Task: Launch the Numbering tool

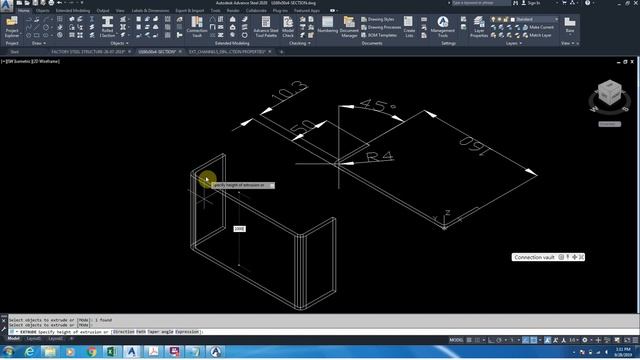Action: click(327, 24)
